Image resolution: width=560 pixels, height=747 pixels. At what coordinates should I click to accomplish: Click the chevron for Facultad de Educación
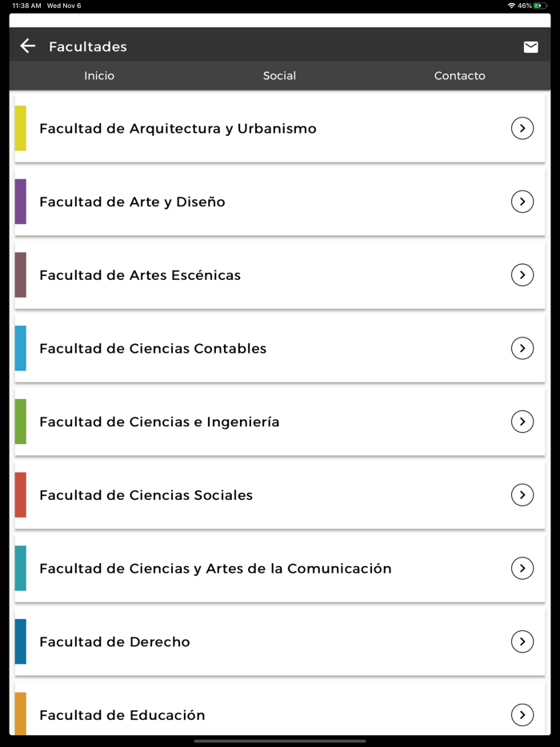[522, 715]
